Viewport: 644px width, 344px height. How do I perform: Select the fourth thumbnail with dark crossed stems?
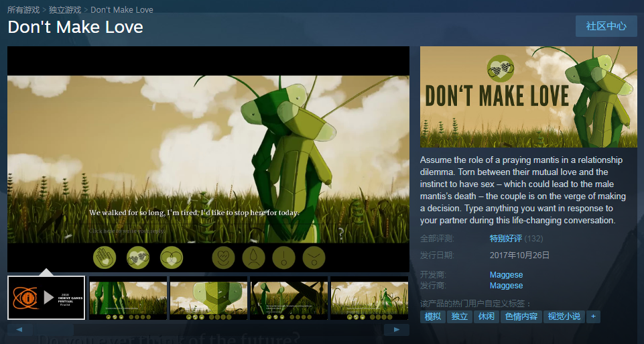289,298
